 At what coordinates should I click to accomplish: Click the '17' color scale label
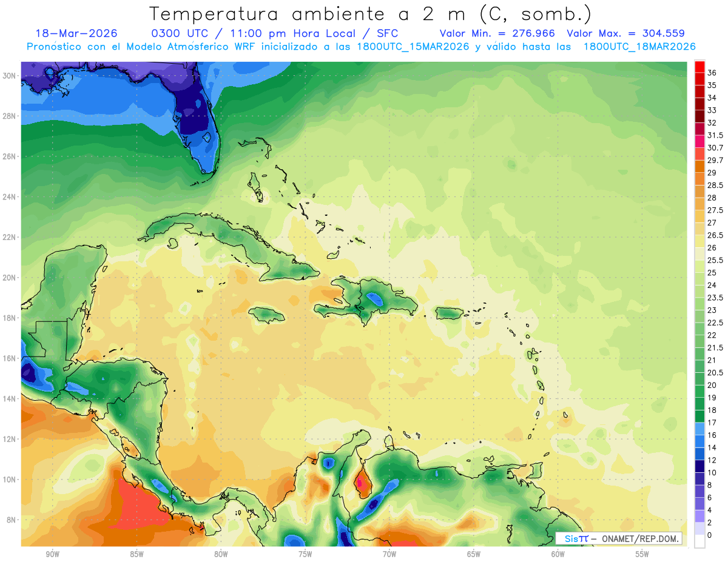click(712, 423)
